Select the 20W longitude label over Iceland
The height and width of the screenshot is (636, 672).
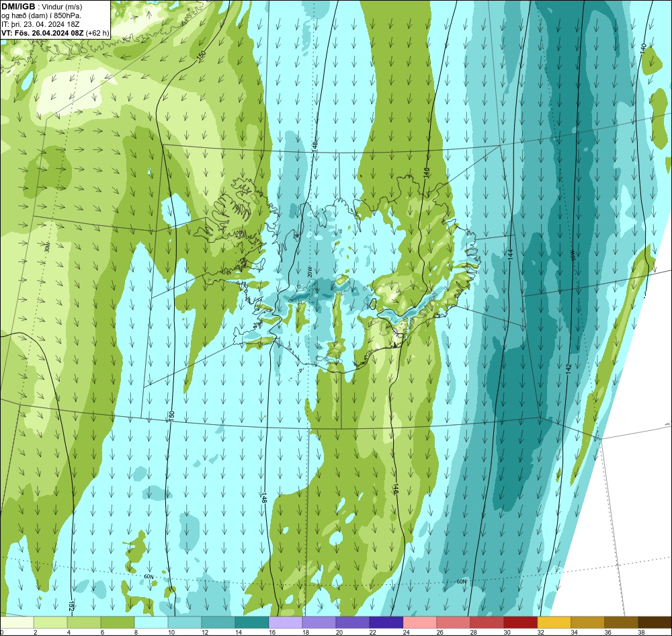[x=309, y=272]
